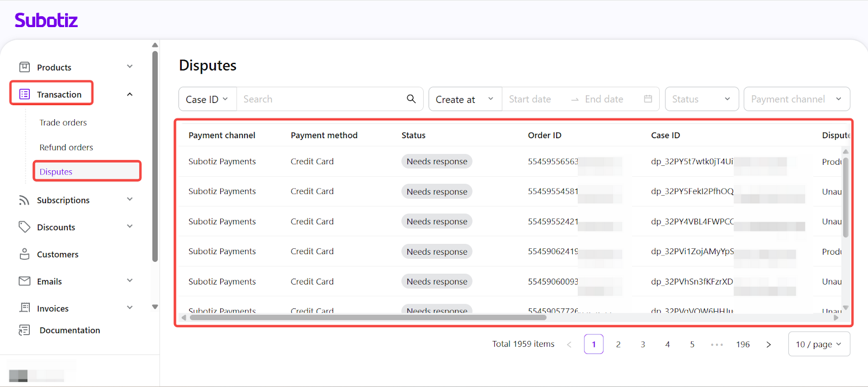Open the Case ID search type dropdown
This screenshot has width=868, height=387.
coord(207,99)
